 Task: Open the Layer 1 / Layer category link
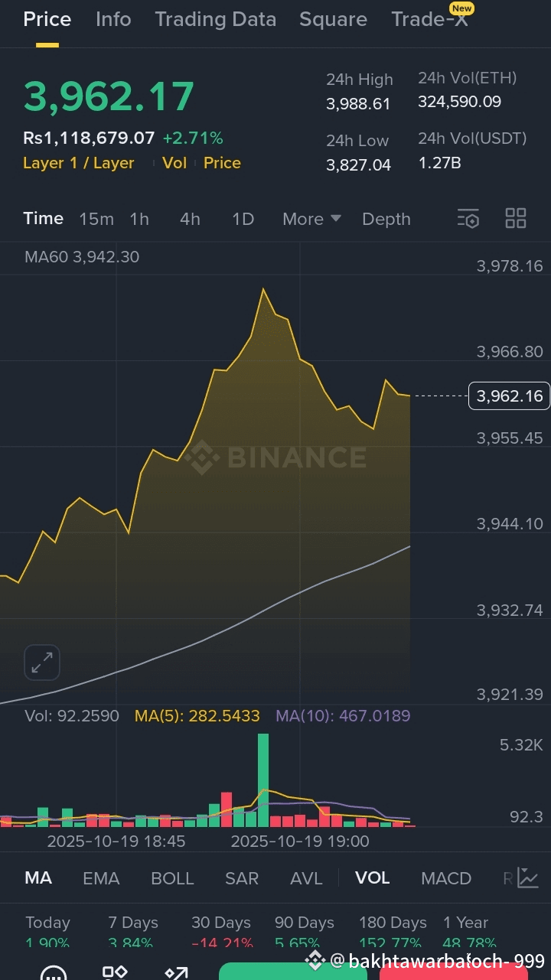(x=79, y=163)
